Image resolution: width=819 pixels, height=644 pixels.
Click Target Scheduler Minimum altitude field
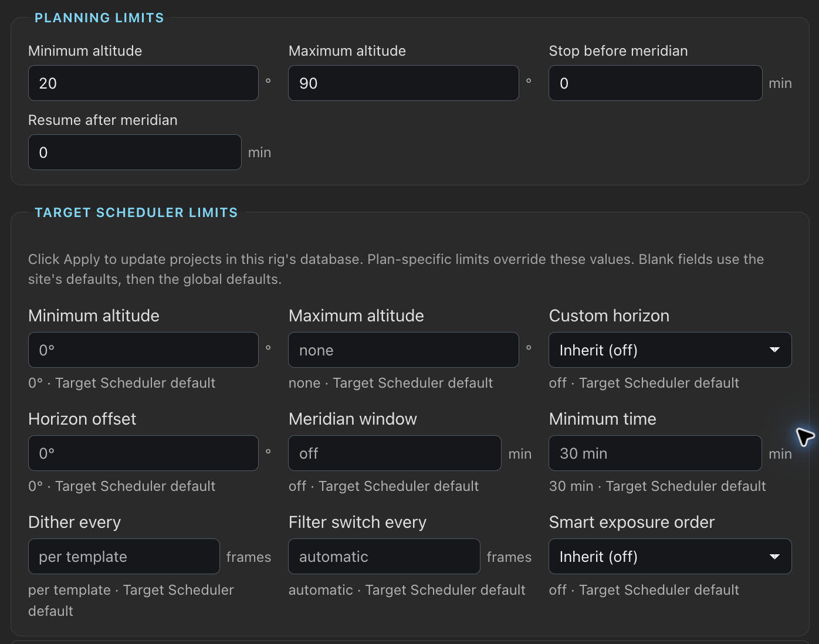(x=143, y=350)
